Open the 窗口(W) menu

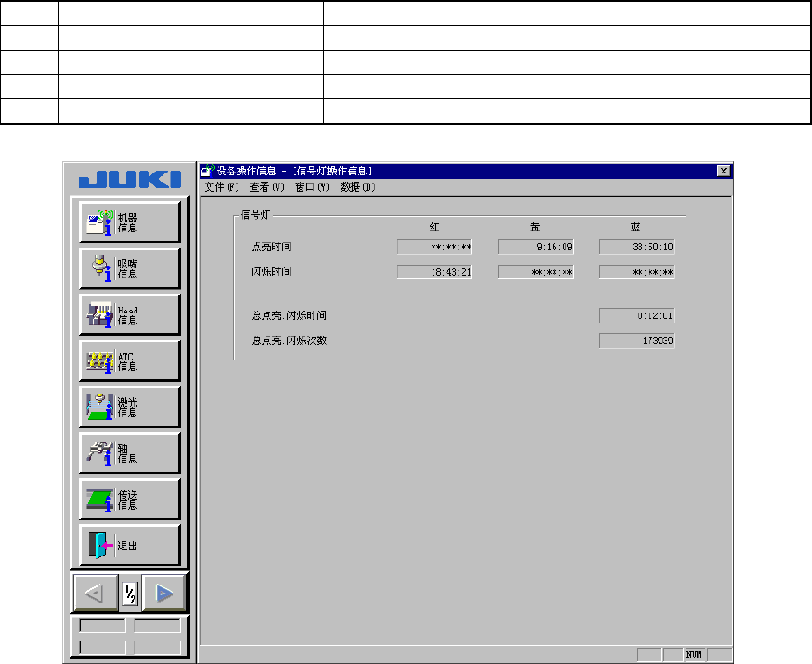[x=312, y=188]
